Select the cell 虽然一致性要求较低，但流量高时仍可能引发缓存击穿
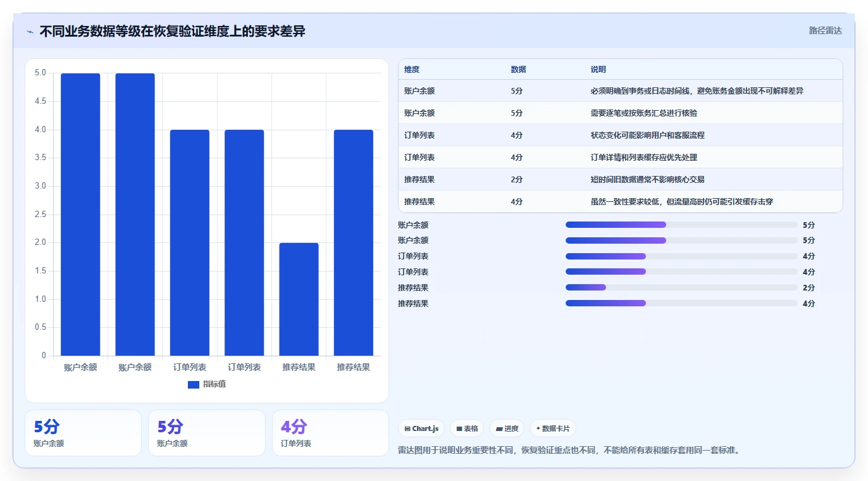This screenshot has width=868, height=481. click(x=682, y=202)
